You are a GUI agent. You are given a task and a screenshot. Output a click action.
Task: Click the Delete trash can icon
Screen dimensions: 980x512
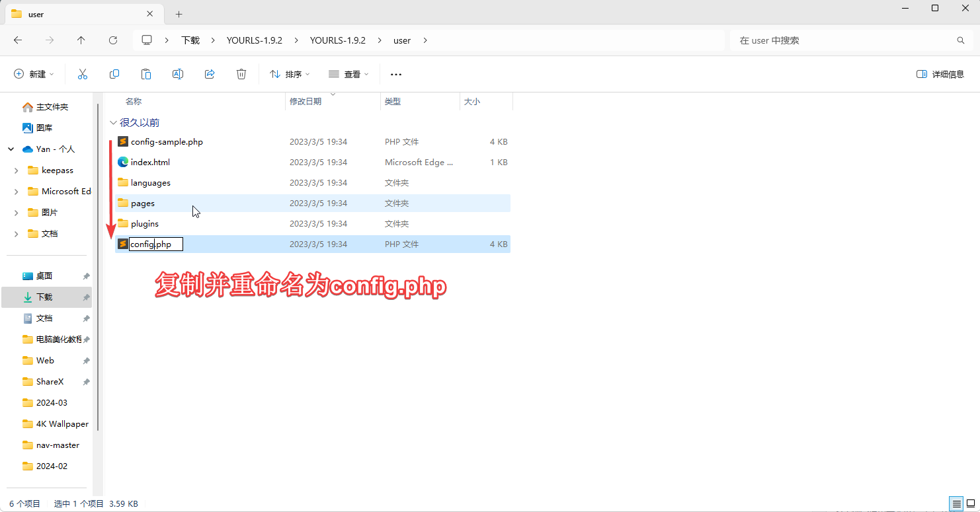(x=241, y=74)
